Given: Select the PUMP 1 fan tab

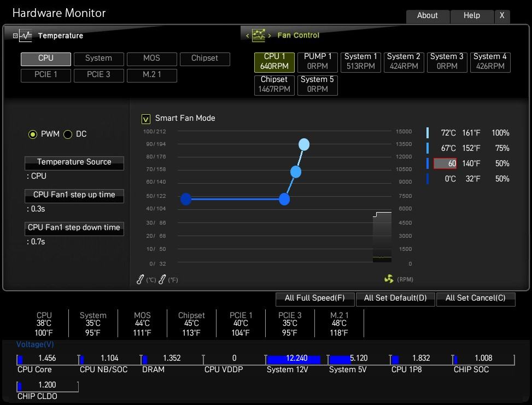Looking at the screenshot, I should 318,62.
